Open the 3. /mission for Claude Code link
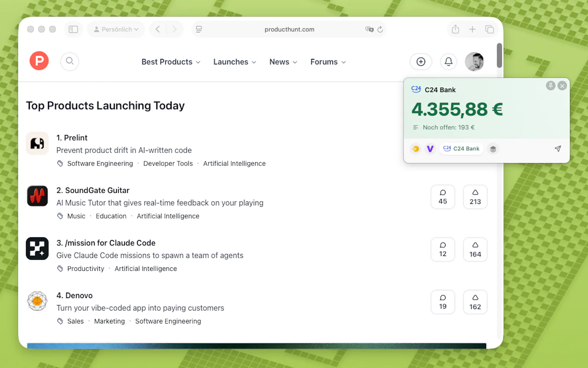The image size is (588, 368). (106, 243)
